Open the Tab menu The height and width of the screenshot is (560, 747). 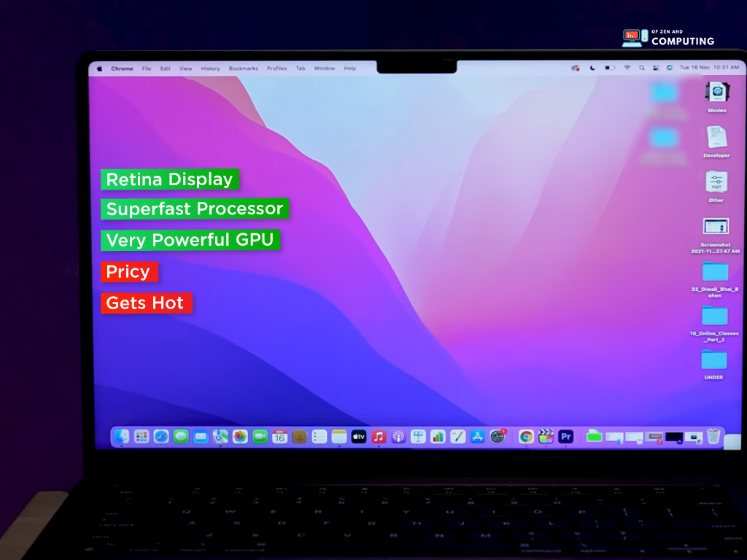300,69
